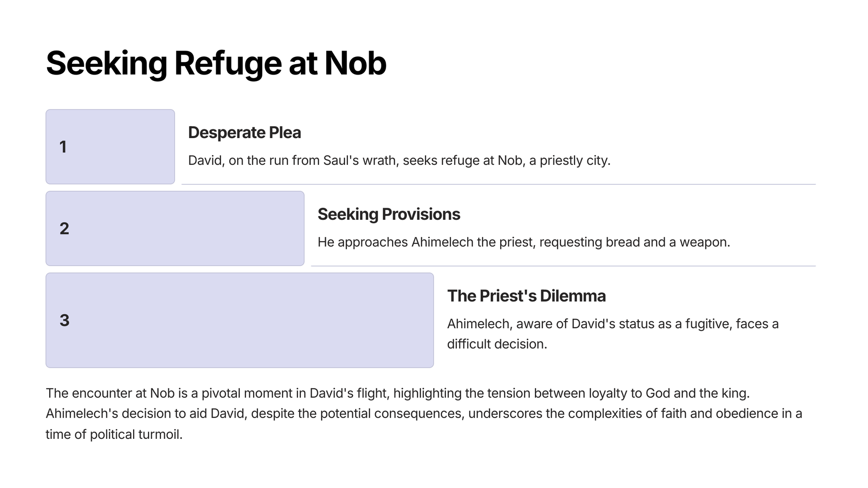The width and height of the screenshot is (868, 488).
Task: Select 'The Priest's Dilemma' heading
Action: tap(526, 296)
